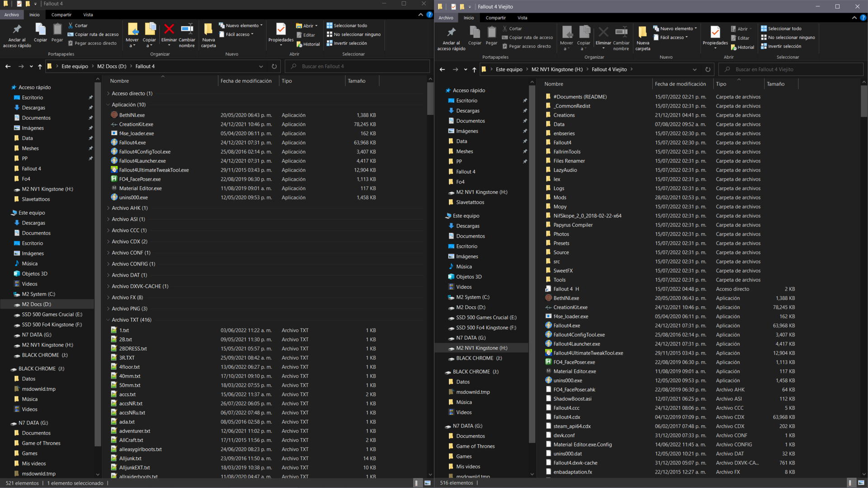Screen dimensions: 868x488
Task: Open Compartir tab in Fallout 4 Viejito window
Action: pyautogui.click(x=495, y=18)
